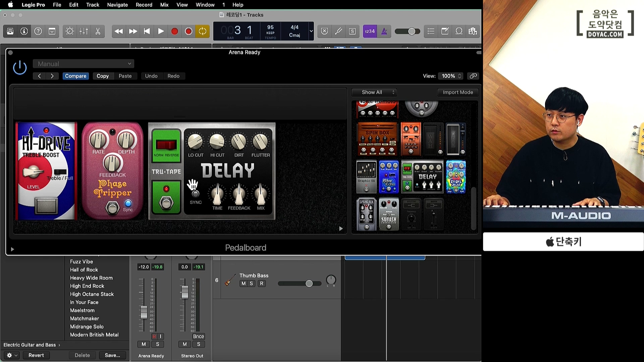The image size is (644, 362).
Task: Open the Library button in control bar
Action: (x=10, y=31)
